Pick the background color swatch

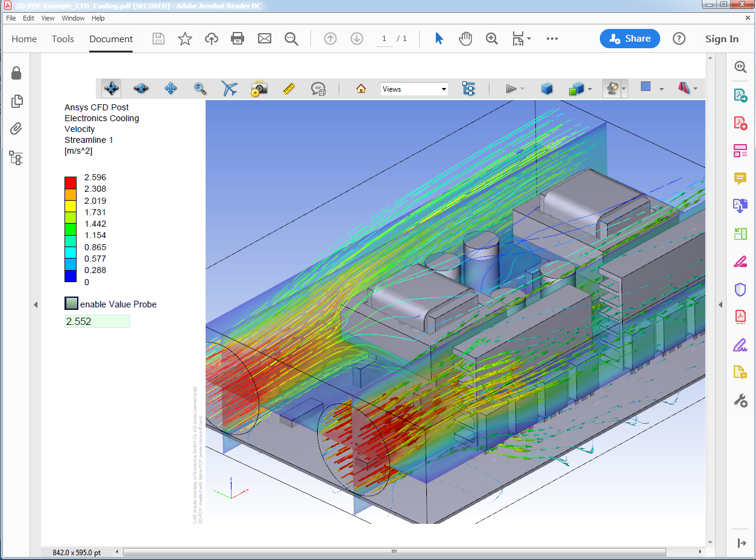pyautogui.click(x=646, y=87)
